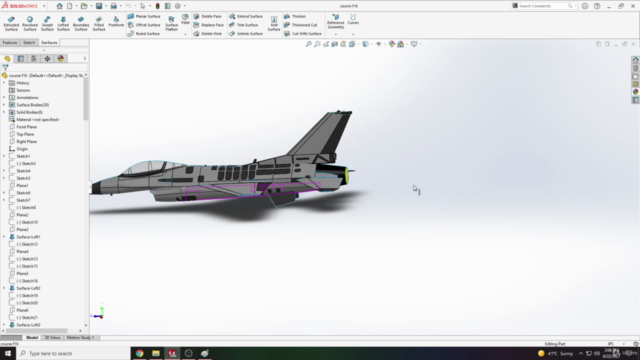Switch to the Model bottom tab
The height and width of the screenshot is (360, 640).
pyautogui.click(x=32, y=338)
